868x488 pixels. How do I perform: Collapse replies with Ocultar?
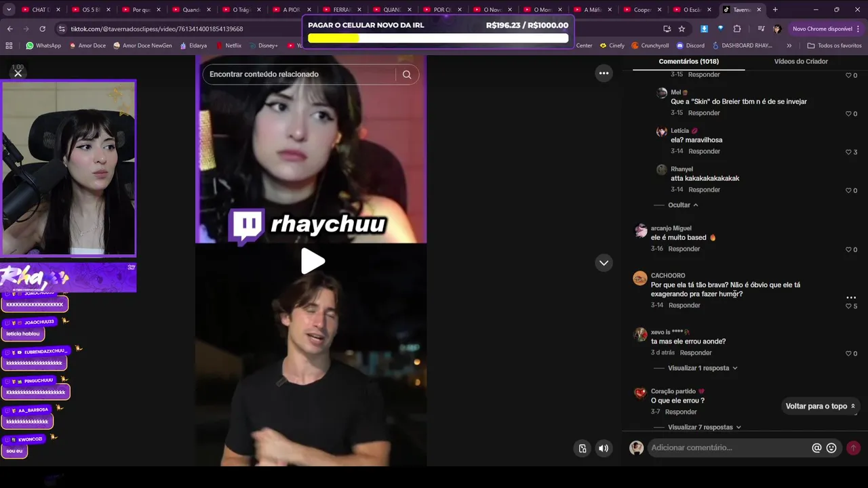(x=683, y=205)
